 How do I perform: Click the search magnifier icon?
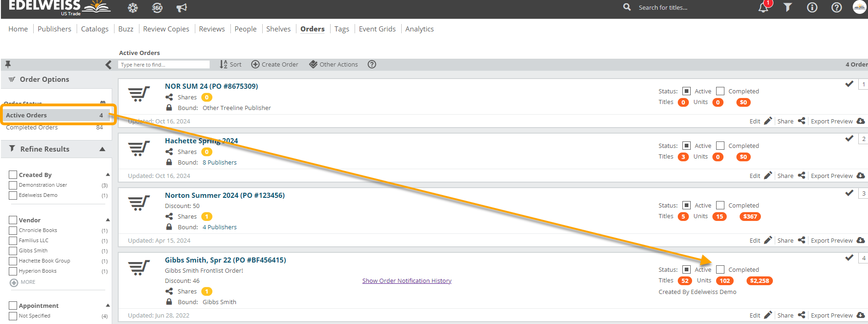[x=627, y=7]
